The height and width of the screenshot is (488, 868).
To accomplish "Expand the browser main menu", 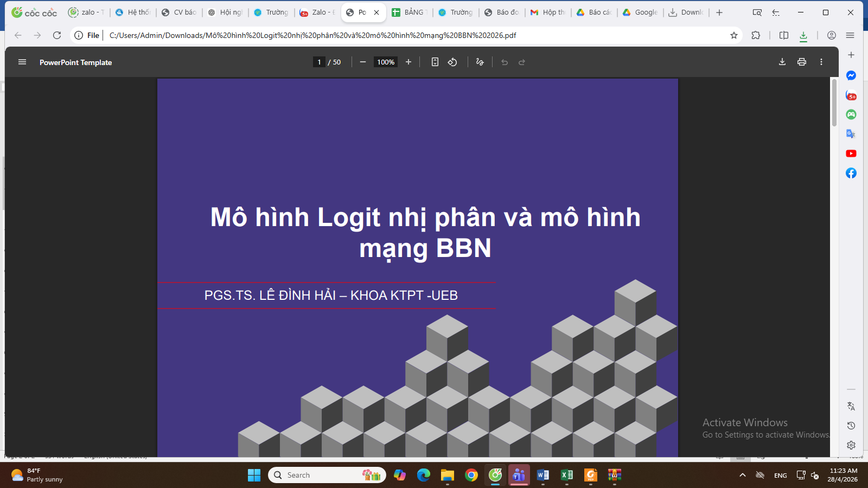I will pos(850,35).
